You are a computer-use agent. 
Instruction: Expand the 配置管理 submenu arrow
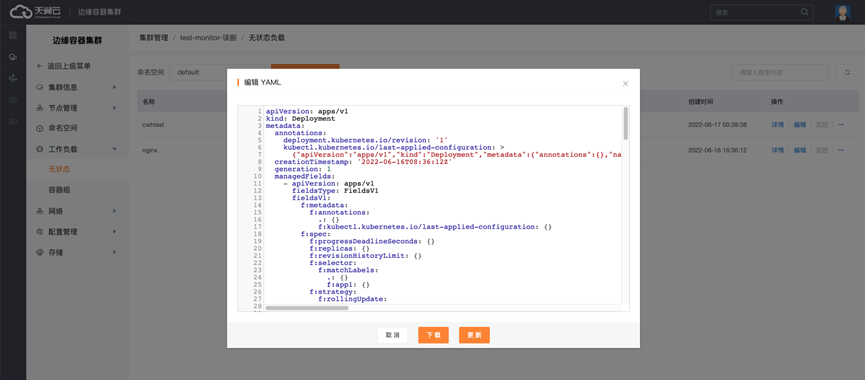114,232
